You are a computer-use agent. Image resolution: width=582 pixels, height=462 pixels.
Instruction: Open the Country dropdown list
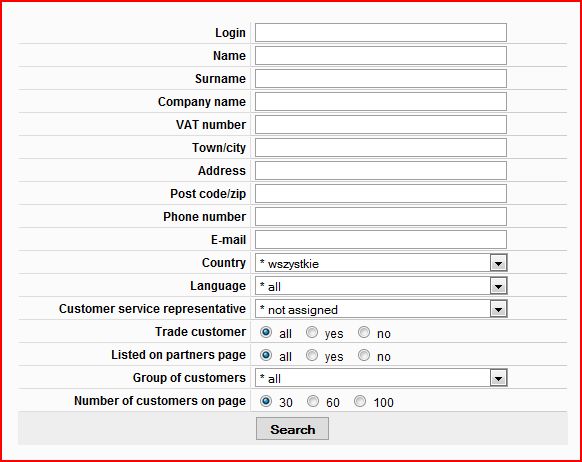coord(381,263)
